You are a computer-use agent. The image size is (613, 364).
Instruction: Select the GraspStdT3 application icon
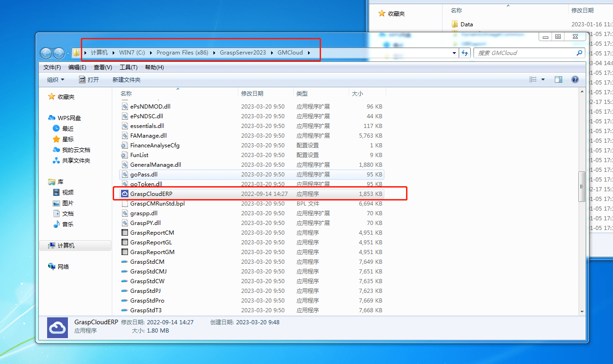tap(125, 310)
